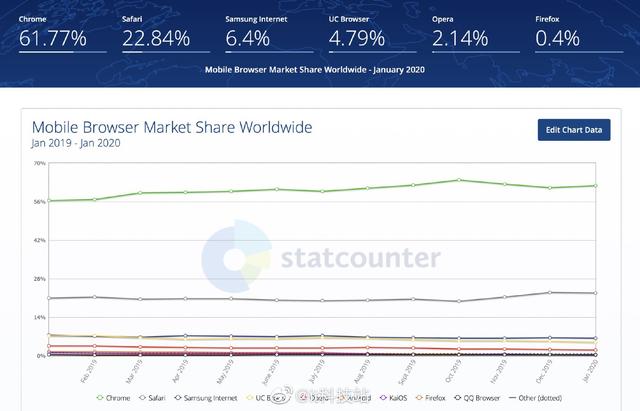Click the Chrome line's Oct 2019 peak point
640x411 pixels.
pyautogui.click(x=459, y=180)
